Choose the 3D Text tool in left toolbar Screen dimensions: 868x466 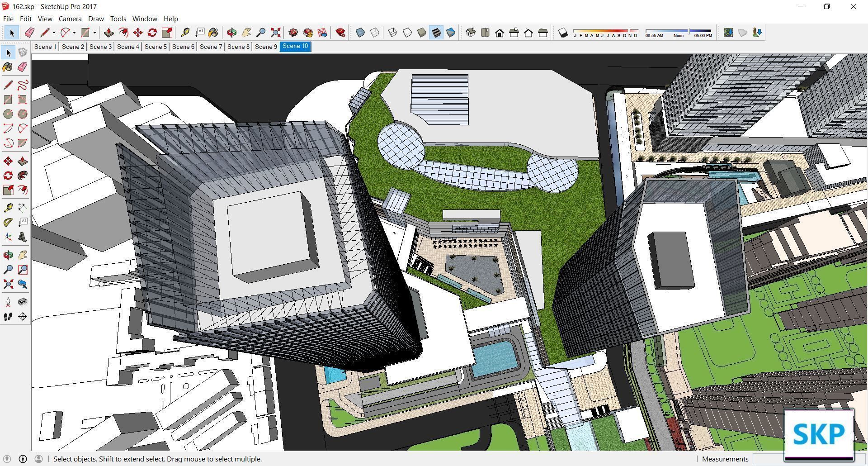pos(23,237)
